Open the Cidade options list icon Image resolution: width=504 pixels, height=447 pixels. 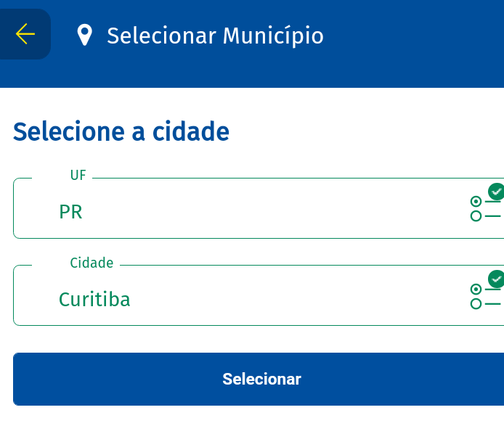click(486, 290)
